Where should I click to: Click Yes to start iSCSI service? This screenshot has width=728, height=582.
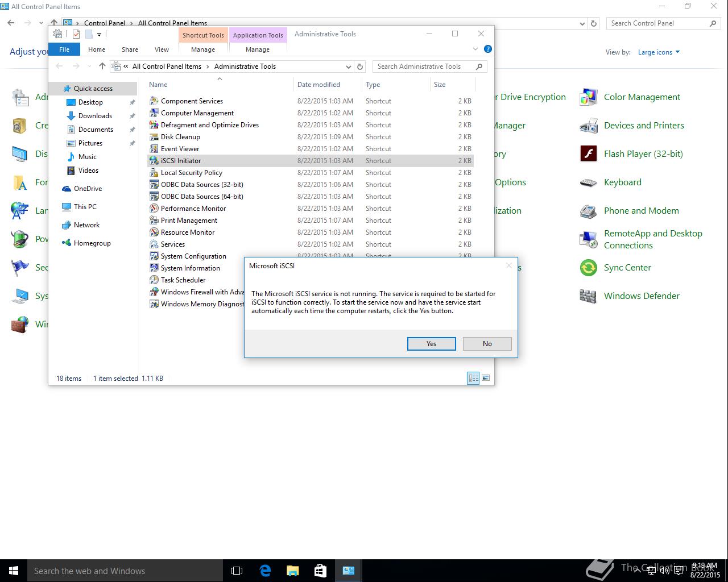click(431, 344)
